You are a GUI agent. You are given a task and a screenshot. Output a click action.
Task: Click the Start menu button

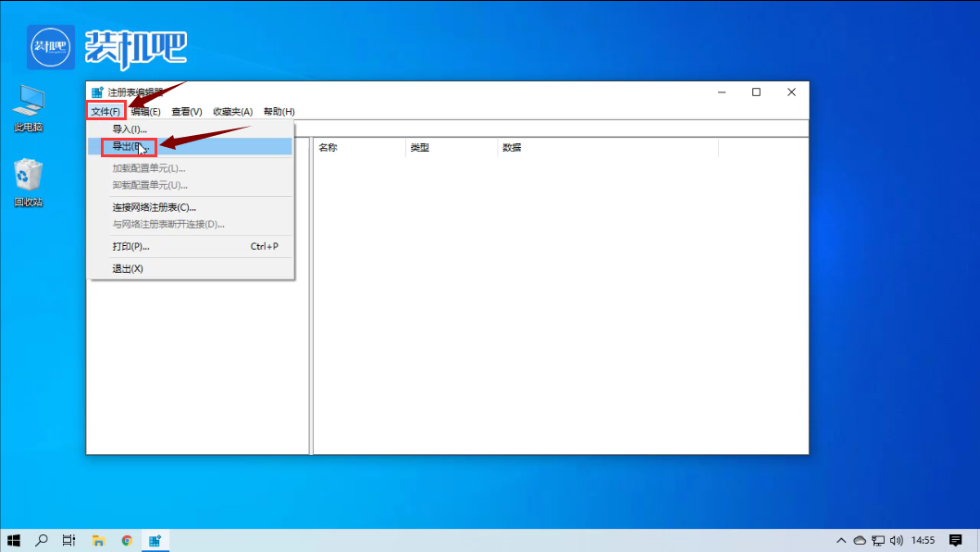point(14,540)
